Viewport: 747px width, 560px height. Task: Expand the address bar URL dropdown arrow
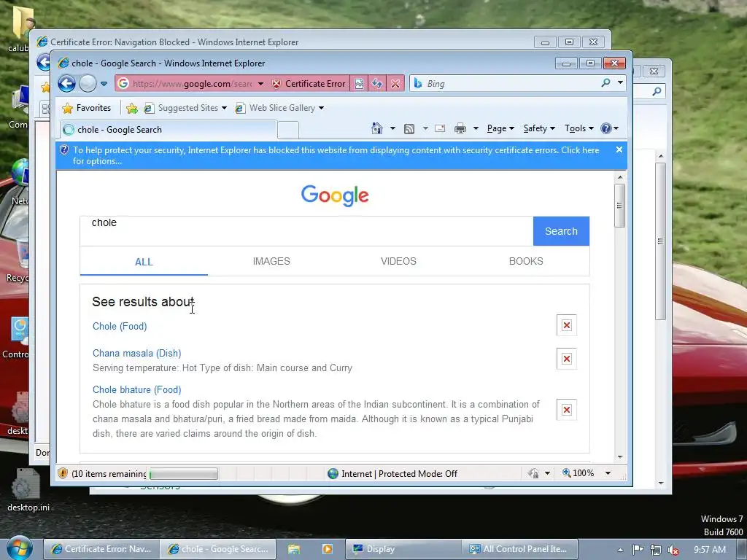pyautogui.click(x=260, y=84)
